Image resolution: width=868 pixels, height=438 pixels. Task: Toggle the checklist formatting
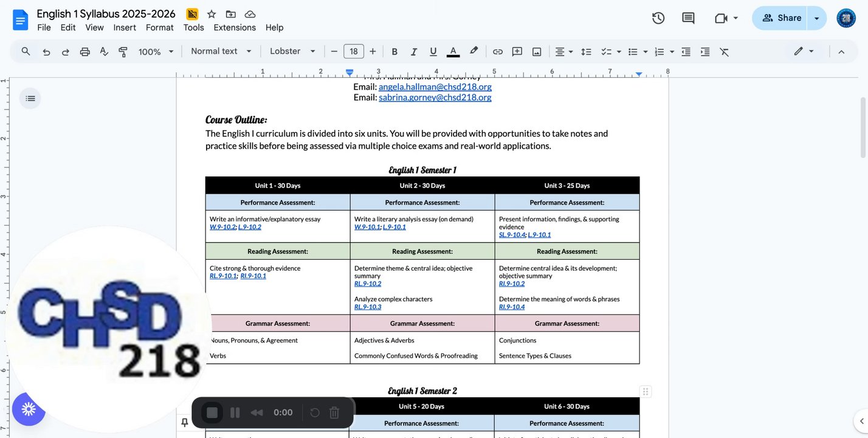coord(606,52)
